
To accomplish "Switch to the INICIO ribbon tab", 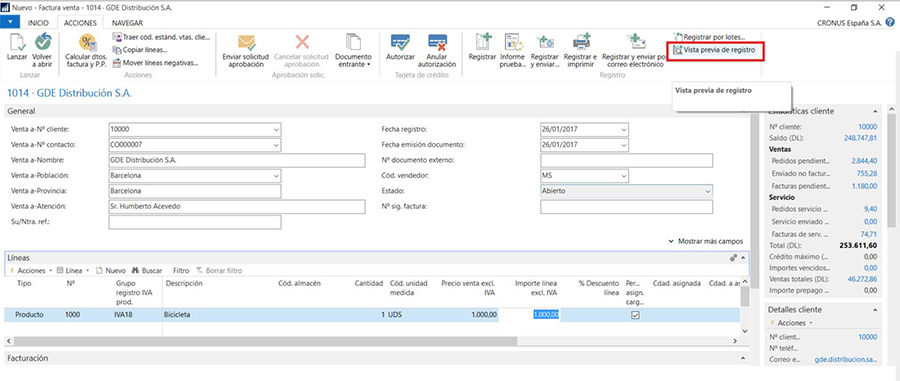I will point(38,23).
